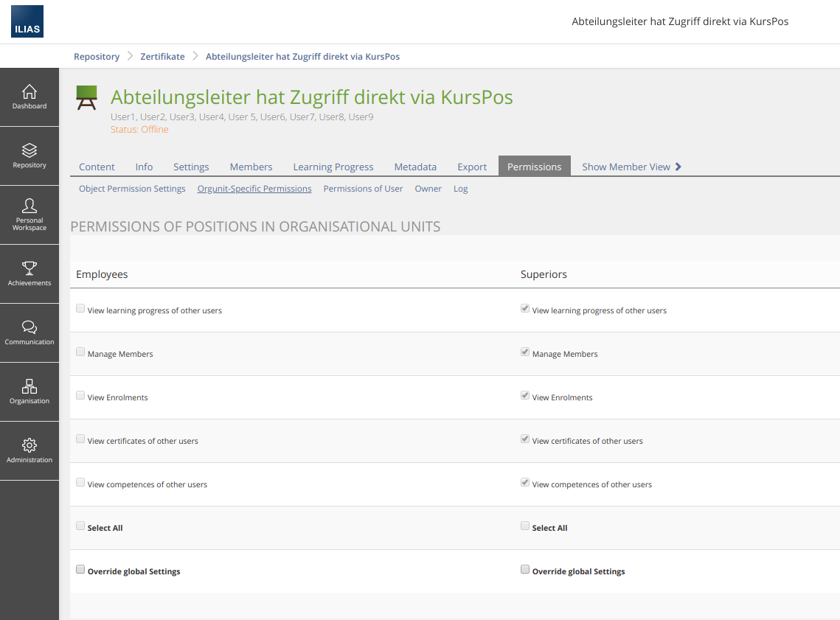Switch to the Learning Progress tab
Screen dimensions: 840x620
(333, 167)
